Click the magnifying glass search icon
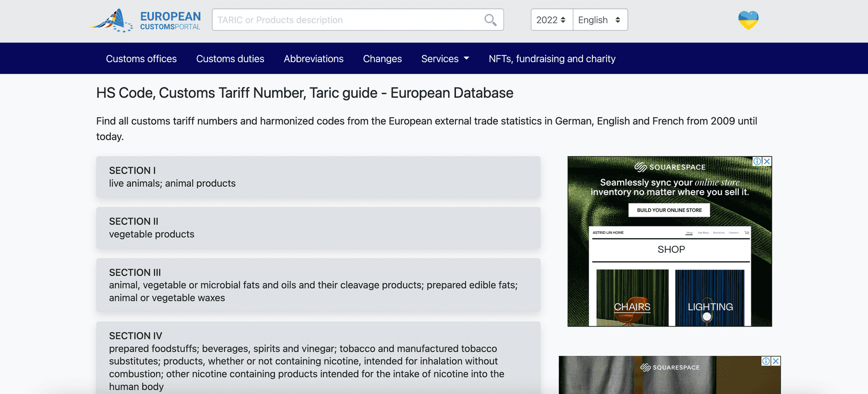868x394 pixels. click(490, 20)
